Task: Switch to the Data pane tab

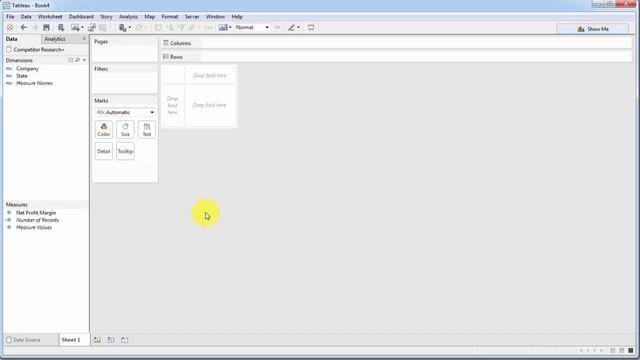Action: 12,39
